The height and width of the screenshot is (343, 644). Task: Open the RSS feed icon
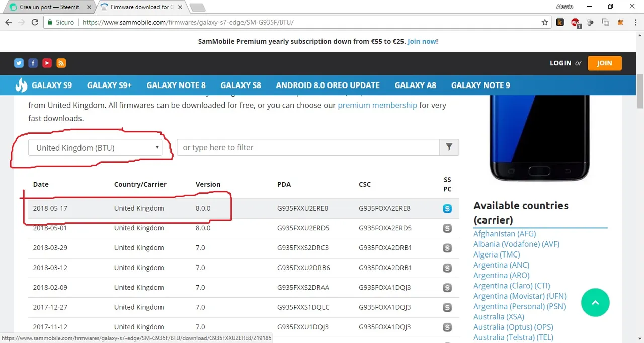pyautogui.click(x=61, y=63)
